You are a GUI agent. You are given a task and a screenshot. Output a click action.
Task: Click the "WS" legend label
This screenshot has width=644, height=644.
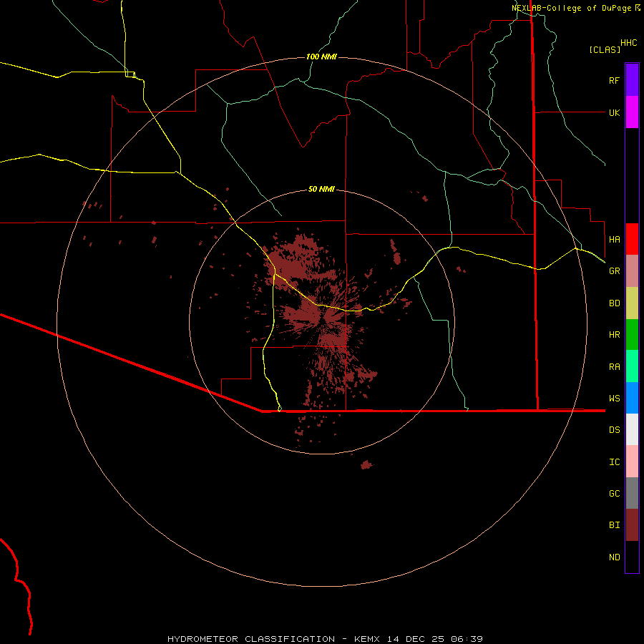pyautogui.click(x=614, y=399)
